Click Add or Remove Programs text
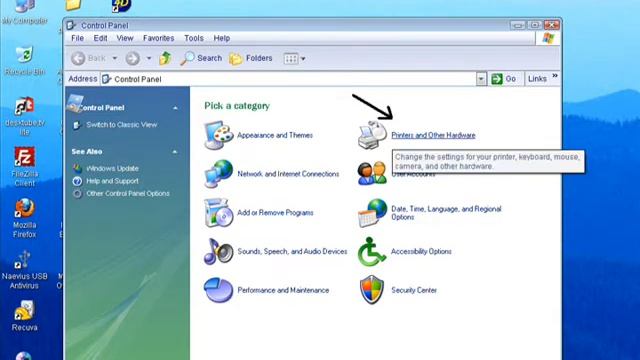The height and width of the screenshot is (360, 640). [x=275, y=213]
